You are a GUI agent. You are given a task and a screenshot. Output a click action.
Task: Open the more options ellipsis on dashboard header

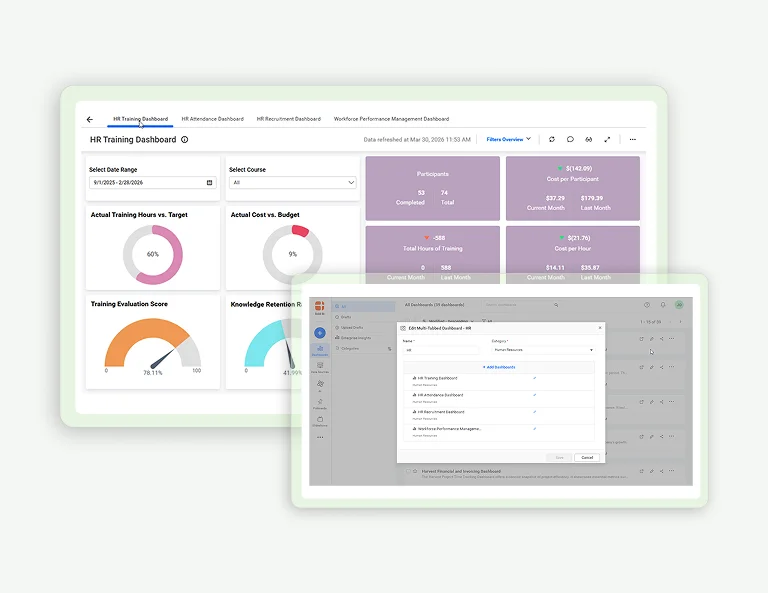click(x=633, y=140)
